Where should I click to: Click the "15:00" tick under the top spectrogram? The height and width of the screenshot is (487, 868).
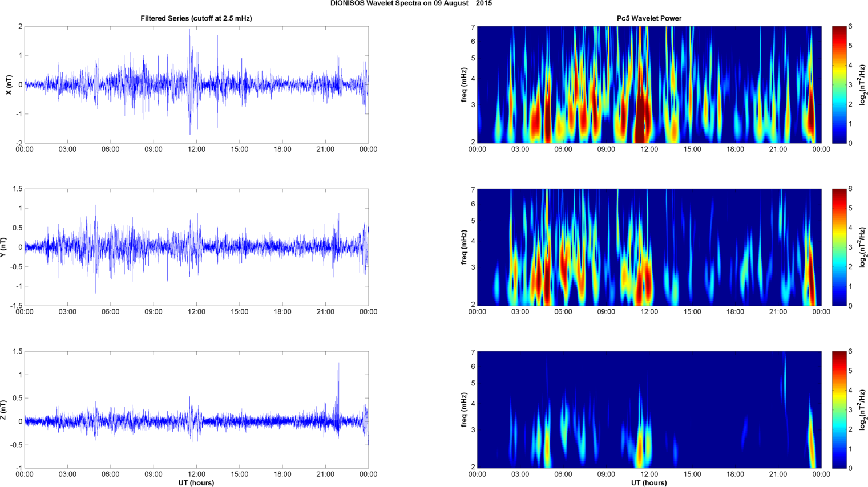coord(692,149)
